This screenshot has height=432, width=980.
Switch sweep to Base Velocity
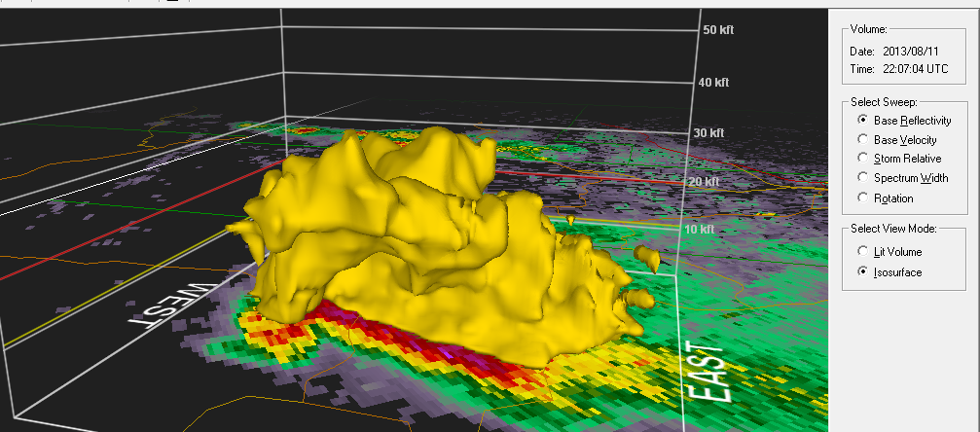coord(897,139)
